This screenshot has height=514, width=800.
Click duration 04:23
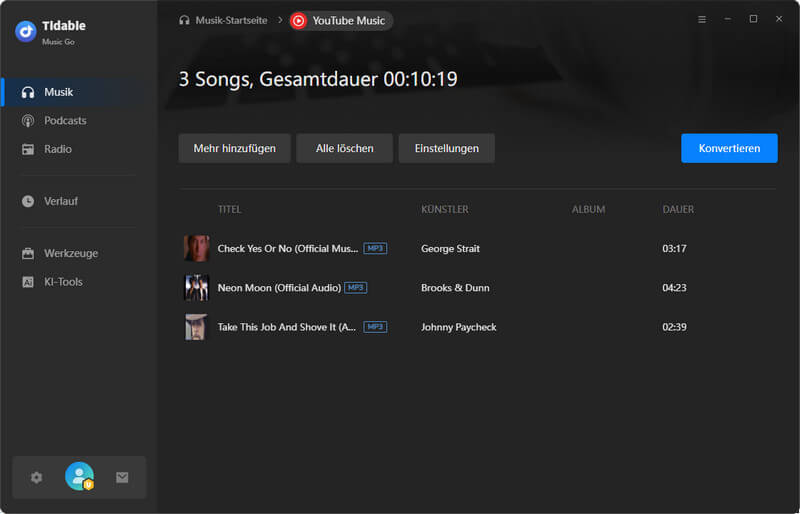tap(674, 288)
